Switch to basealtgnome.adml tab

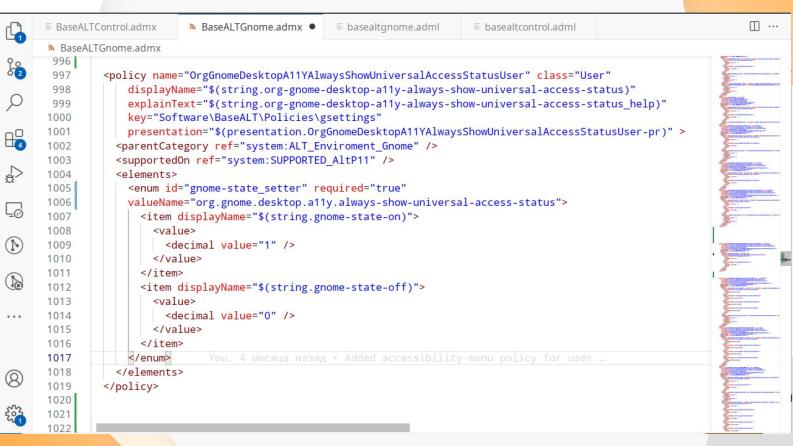tap(392, 27)
